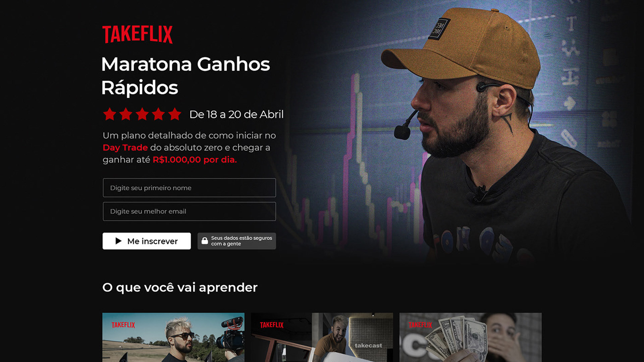This screenshot has width=644, height=362.
Task: Click TAKEFLIX logo on first thumbnail
Action: click(x=123, y=325)
